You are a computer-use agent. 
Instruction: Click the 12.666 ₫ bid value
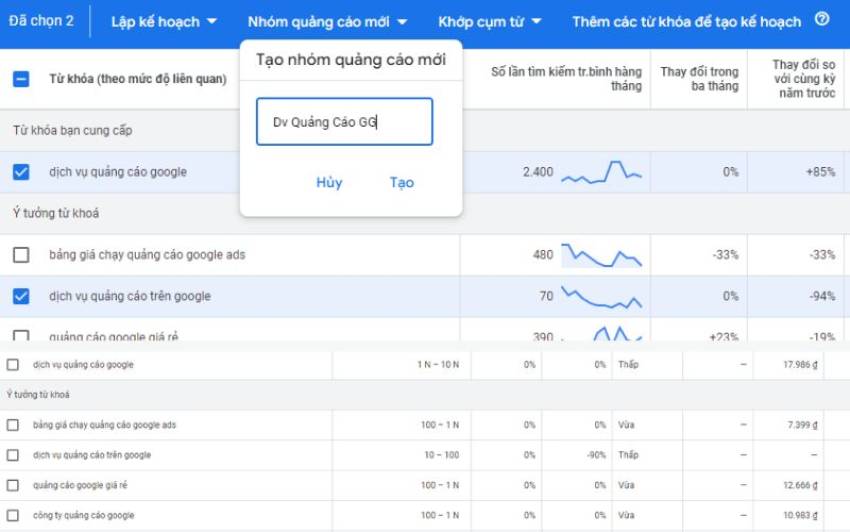[800, 485]
